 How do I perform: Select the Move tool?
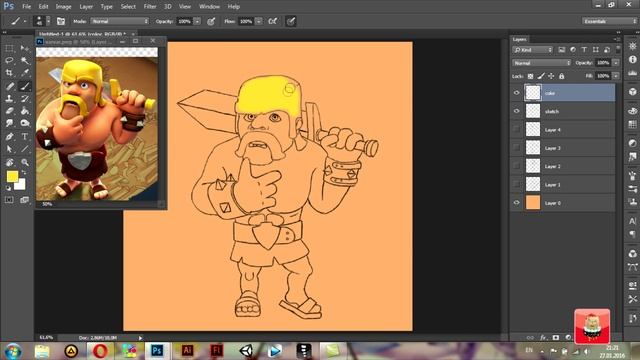click(25, 48)
